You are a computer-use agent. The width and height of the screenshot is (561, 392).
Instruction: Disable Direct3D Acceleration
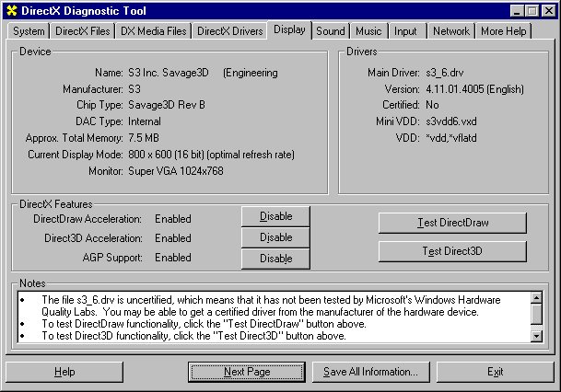click(275, 237)
